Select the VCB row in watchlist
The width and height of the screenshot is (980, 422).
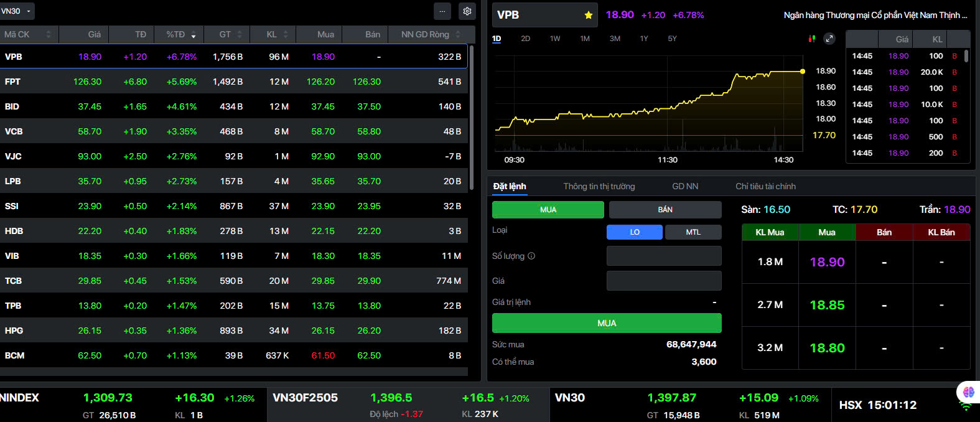(234, 131)
